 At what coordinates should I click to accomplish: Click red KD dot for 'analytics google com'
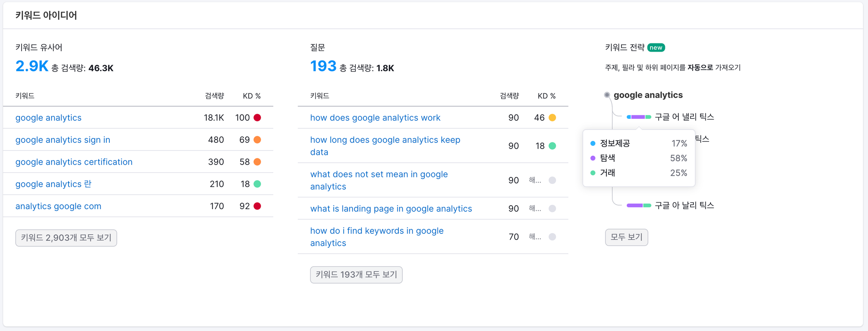257,206
